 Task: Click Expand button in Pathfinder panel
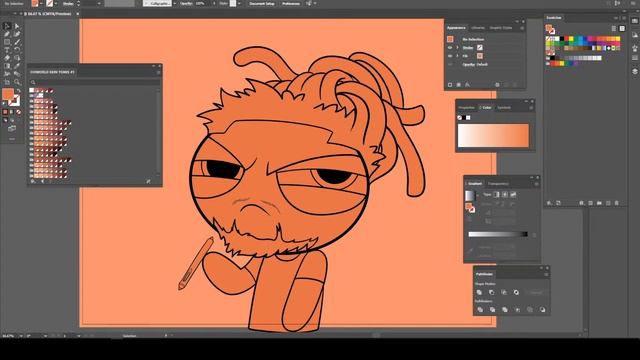click(x=536, y=292)
